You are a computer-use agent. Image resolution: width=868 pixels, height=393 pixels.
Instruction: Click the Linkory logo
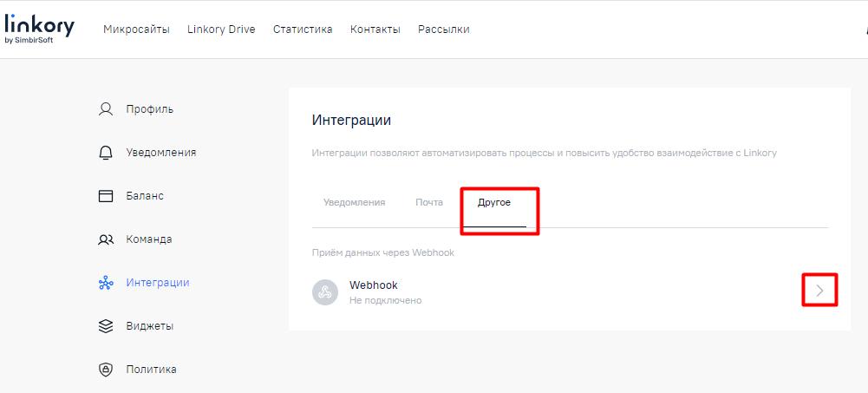pos(39,29)
